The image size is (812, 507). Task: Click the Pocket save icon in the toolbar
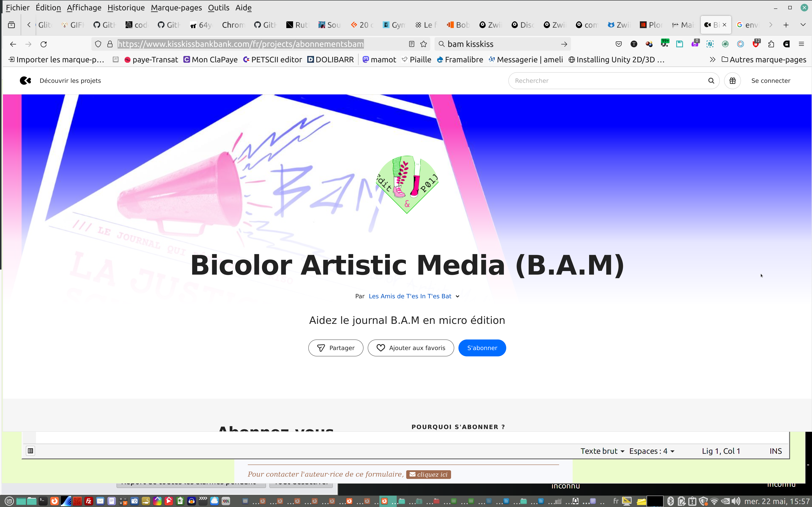(618, 44)
